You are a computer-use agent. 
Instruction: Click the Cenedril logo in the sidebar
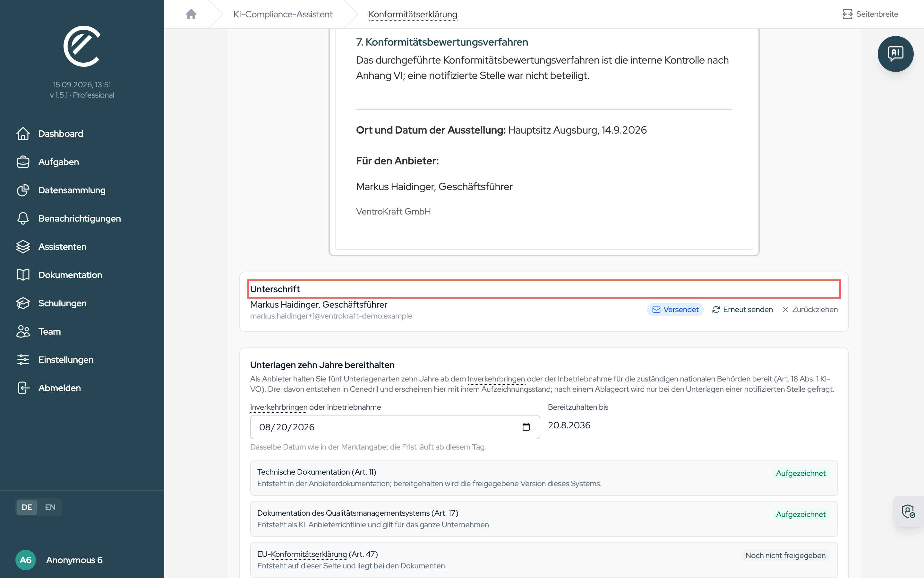coord(82,46)
